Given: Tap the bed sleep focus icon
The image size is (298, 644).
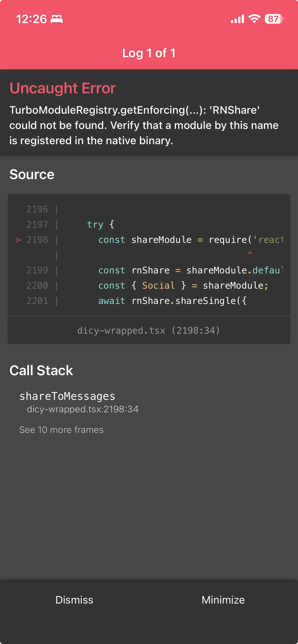Looking at the screenshot, I should click(57, 19).
